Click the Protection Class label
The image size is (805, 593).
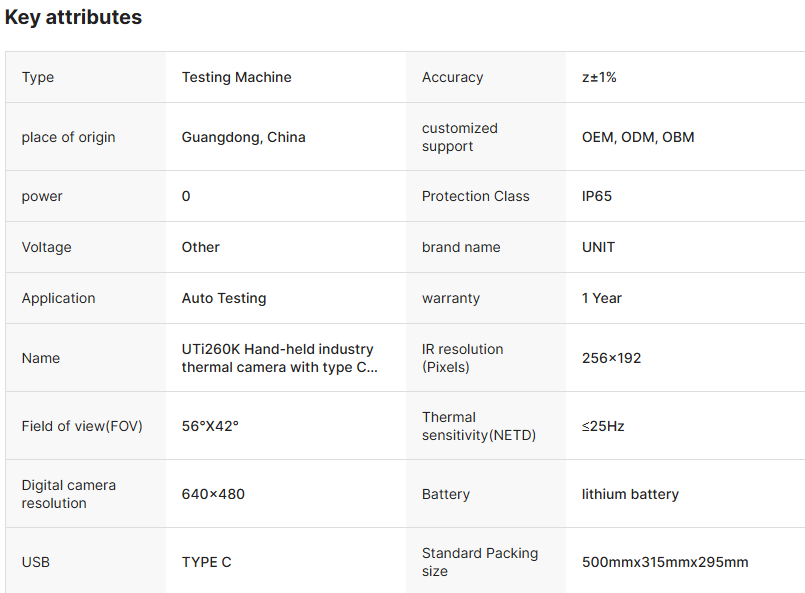coord(476,196)
